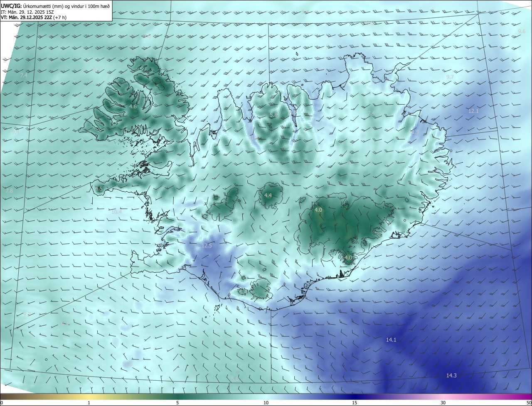Click the 1 tick label on the colour scale
The width and height of the screenshot is (532, 406).
(x=89, y=403)
